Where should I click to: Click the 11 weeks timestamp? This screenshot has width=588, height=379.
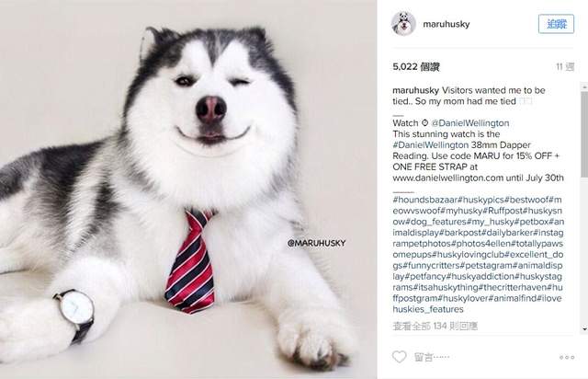coord(565,67)
